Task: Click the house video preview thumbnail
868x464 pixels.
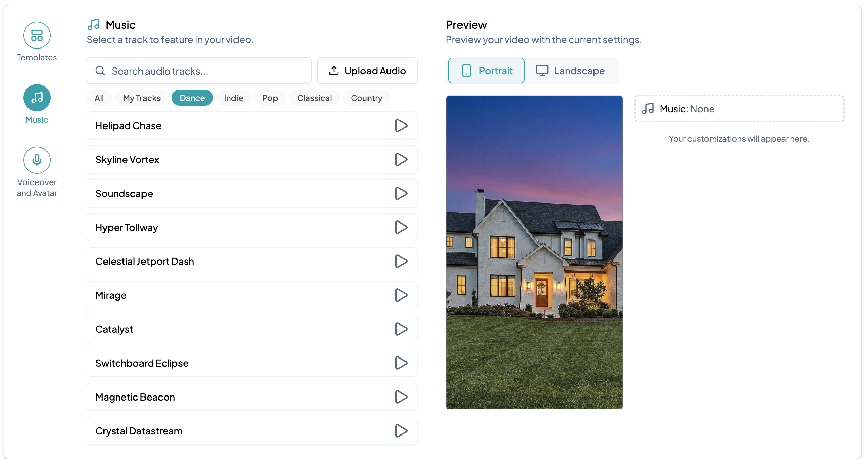Action: point(534,253)
